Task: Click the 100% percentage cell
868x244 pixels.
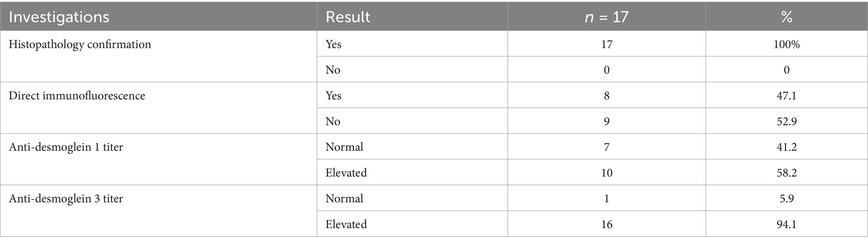Action: [x=787, y=44]
